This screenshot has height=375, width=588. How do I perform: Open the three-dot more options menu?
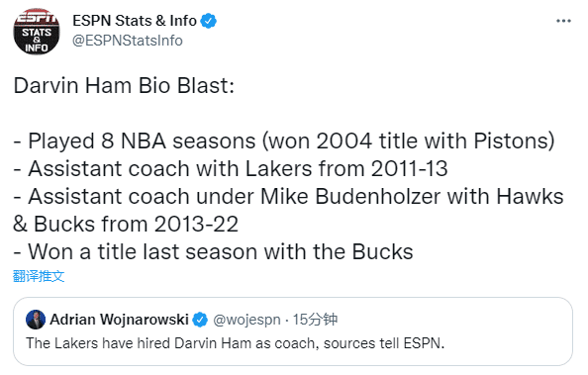[563, 21]
